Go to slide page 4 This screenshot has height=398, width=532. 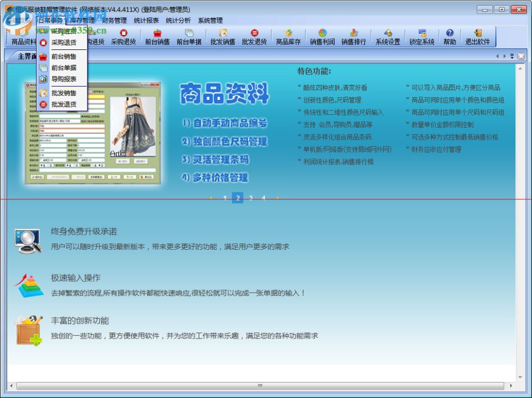tap(264, 198)
